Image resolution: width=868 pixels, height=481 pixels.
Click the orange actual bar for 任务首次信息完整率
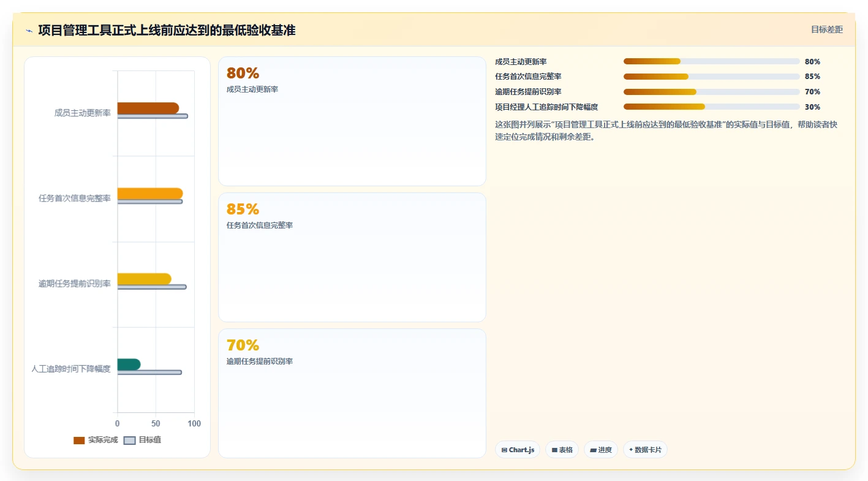(x=150, y=194)
